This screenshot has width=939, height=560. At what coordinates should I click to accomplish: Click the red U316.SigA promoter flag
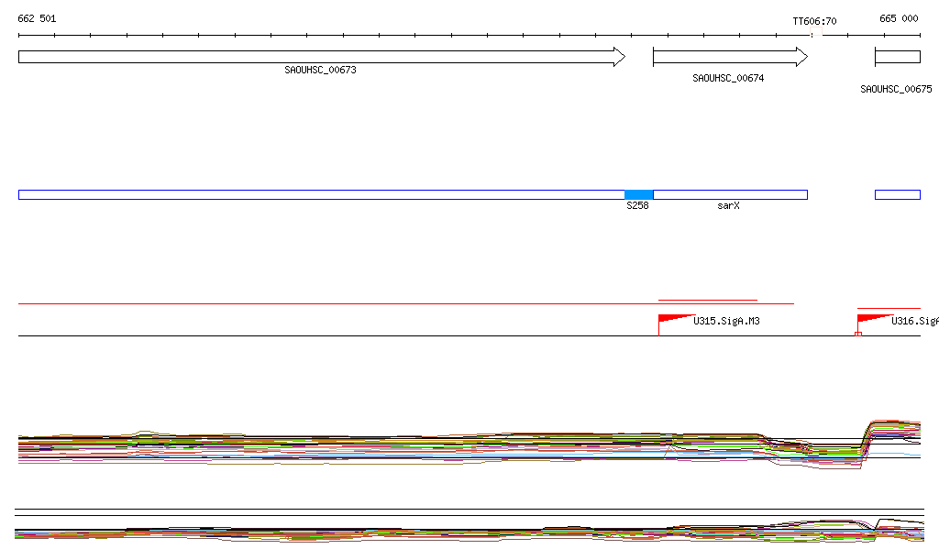[872, 318]
